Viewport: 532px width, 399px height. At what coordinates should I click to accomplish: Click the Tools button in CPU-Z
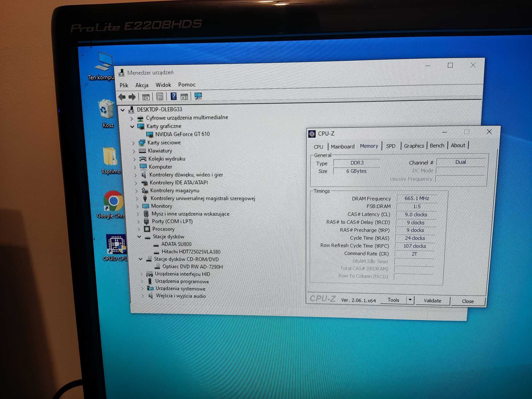point(394,300)
